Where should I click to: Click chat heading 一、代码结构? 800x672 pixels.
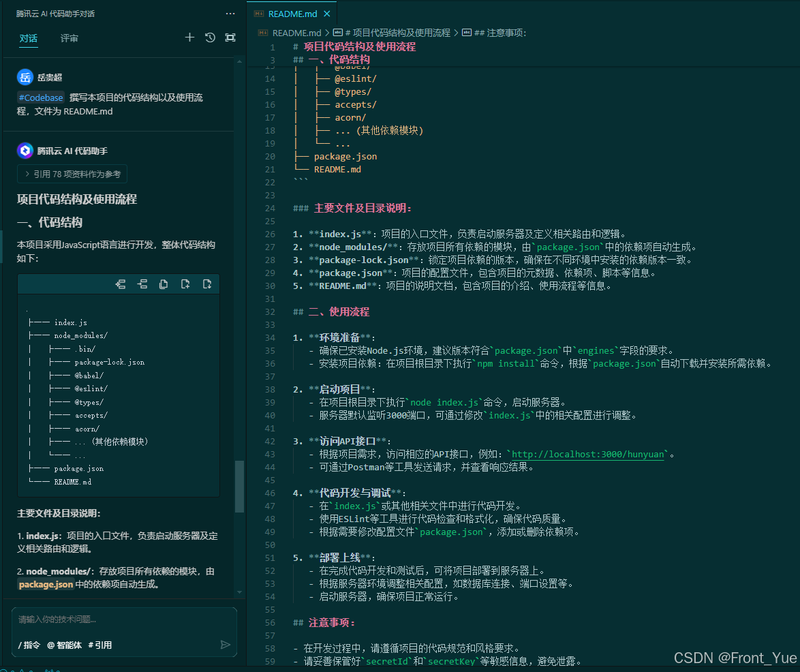pyautogui.click(x=50, y=222)
